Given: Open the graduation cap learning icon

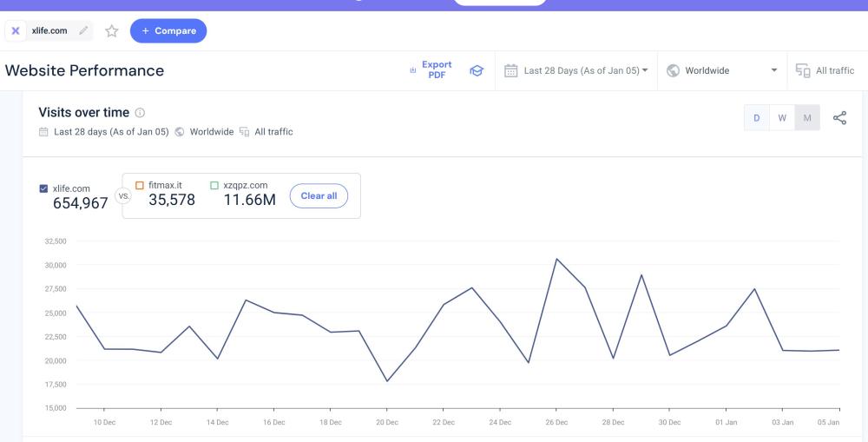Looking at the screenshot, I should pos(477,70).
